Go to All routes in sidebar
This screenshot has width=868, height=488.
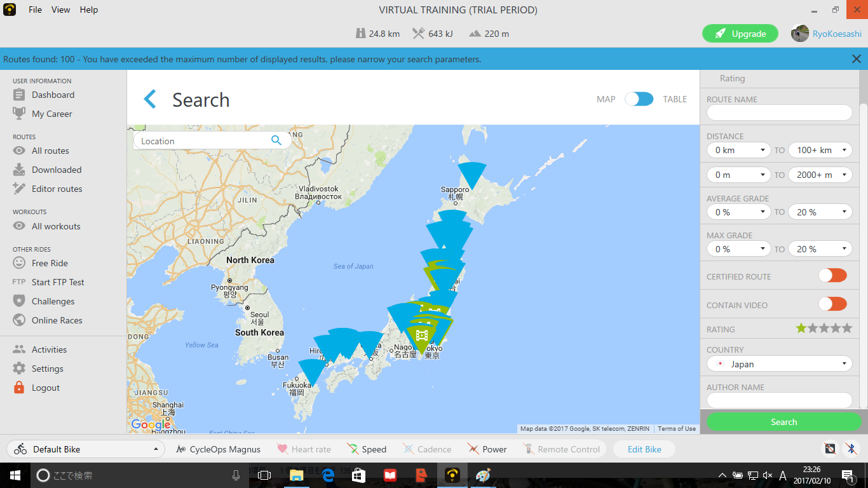click(50, 151)
